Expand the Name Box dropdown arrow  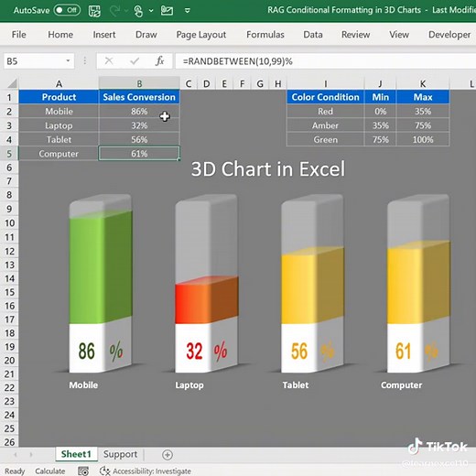[68, 61]
